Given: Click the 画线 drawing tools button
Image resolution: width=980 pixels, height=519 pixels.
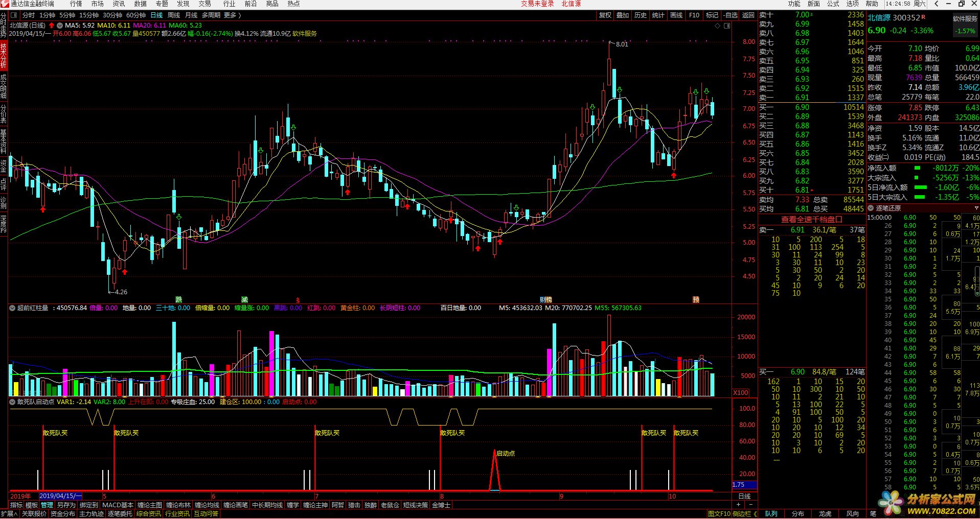Looking at the screenshot, I should [676, 15].
